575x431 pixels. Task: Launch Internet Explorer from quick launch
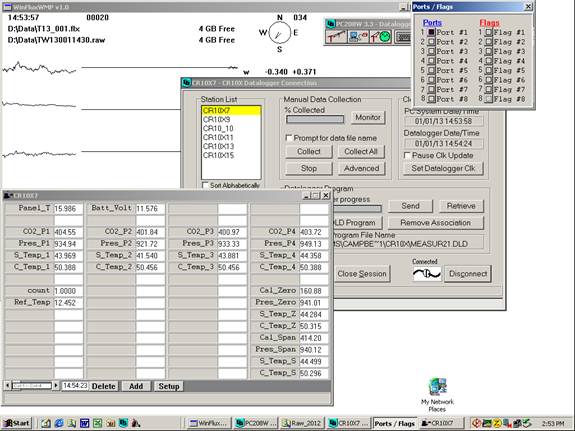(x=59, y=423)
